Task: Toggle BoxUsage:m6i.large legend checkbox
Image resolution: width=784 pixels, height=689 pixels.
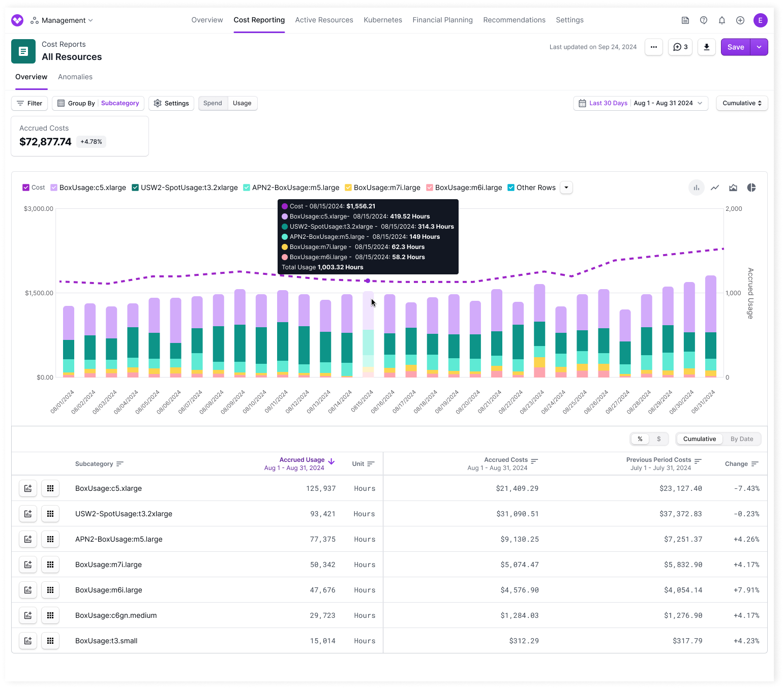Action: coord(430,187)
